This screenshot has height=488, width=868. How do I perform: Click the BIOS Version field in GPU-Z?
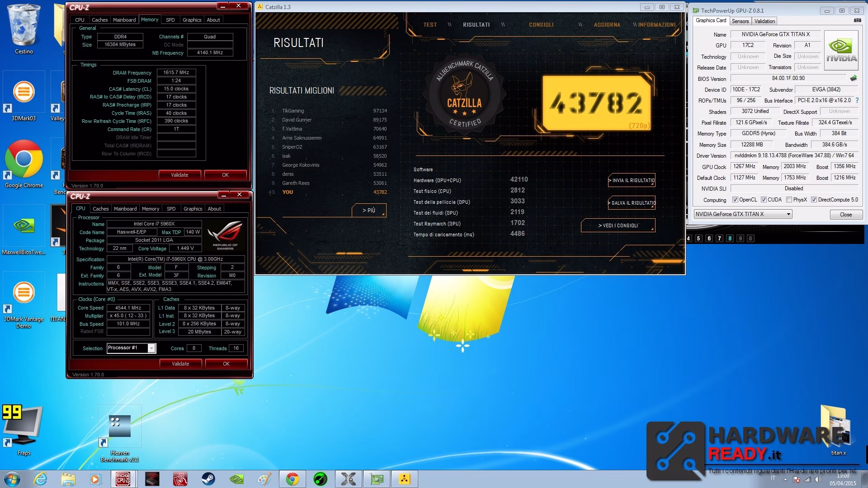point(788,78)
